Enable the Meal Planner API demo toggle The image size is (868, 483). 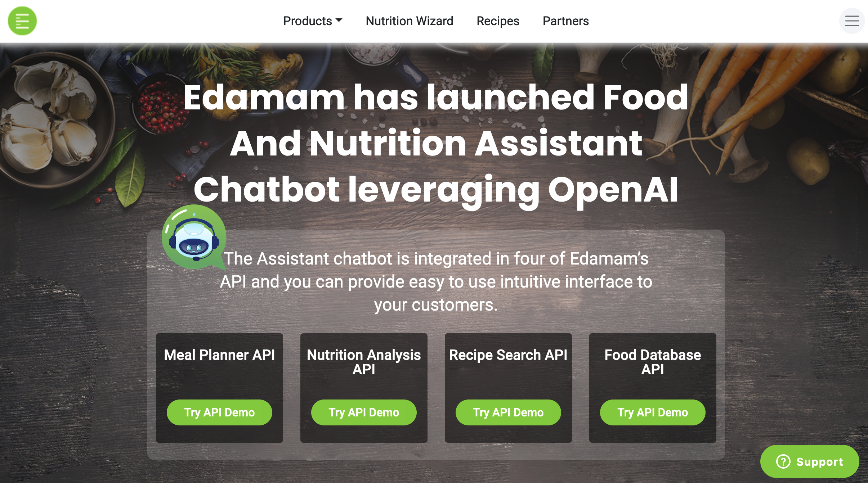click(x=220, y=412)
